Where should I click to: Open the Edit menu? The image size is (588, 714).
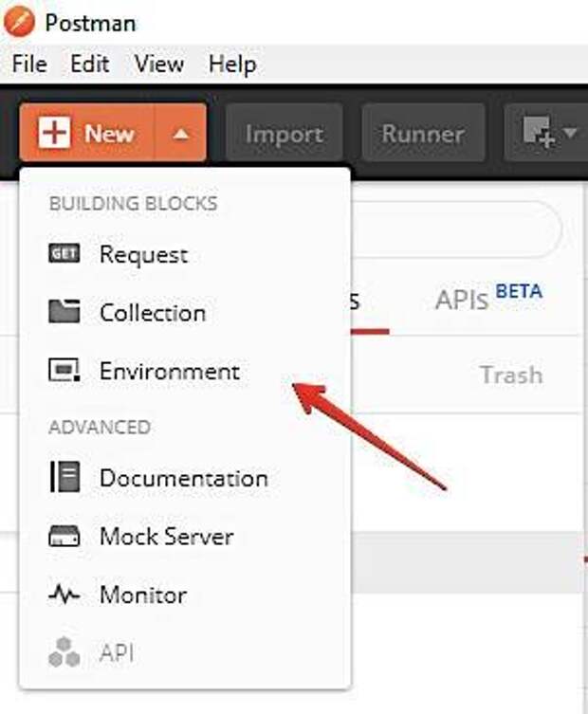(90, 64)
